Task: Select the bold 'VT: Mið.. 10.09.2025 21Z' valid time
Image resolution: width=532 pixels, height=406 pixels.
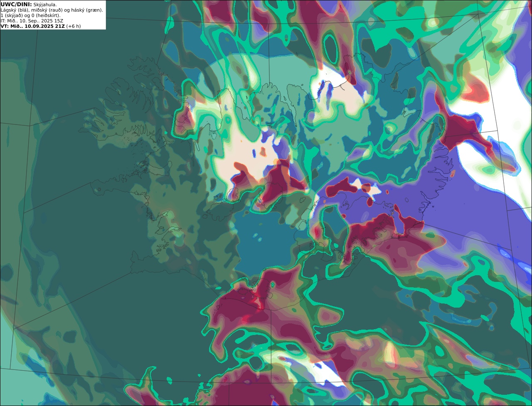Action: 32,26
